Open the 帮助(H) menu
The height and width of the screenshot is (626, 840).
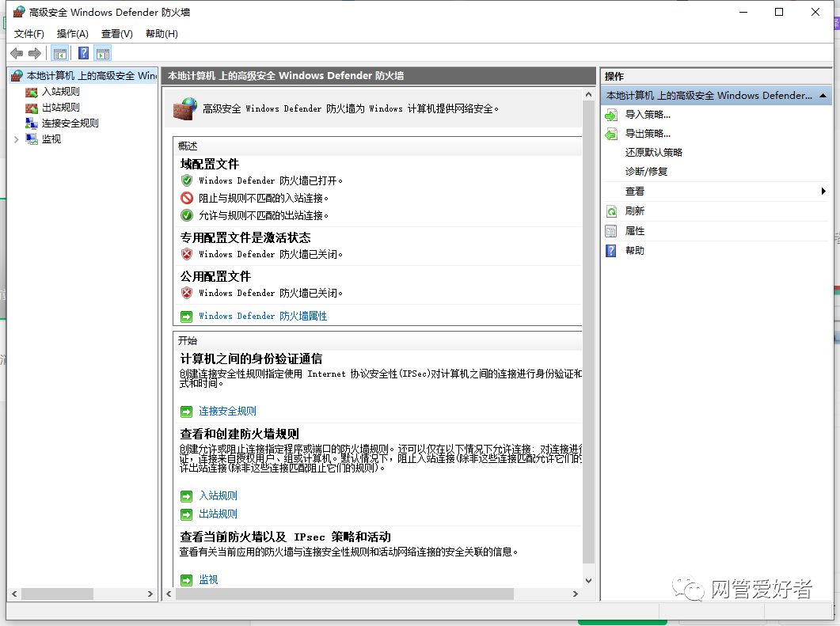(x=162, y=34)
